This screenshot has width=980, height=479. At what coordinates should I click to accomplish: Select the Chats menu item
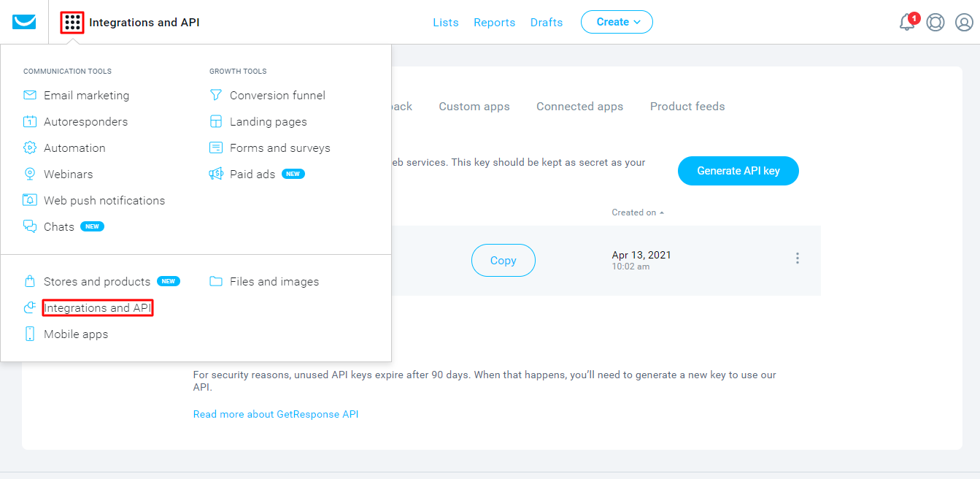[x=59, y=227]
